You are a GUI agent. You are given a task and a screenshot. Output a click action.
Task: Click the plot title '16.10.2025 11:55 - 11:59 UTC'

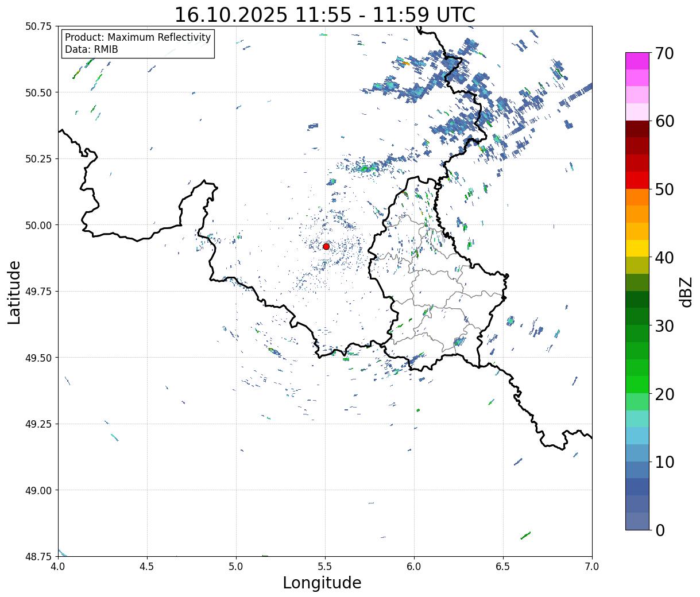tap(325, 14)
